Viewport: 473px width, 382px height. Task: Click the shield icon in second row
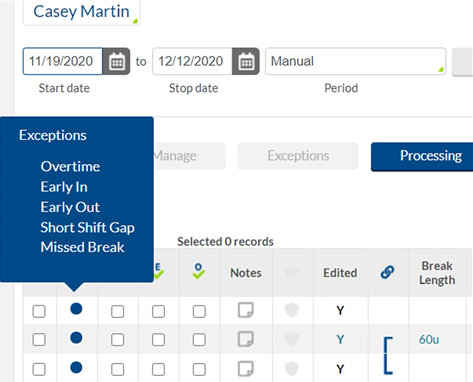292,339
